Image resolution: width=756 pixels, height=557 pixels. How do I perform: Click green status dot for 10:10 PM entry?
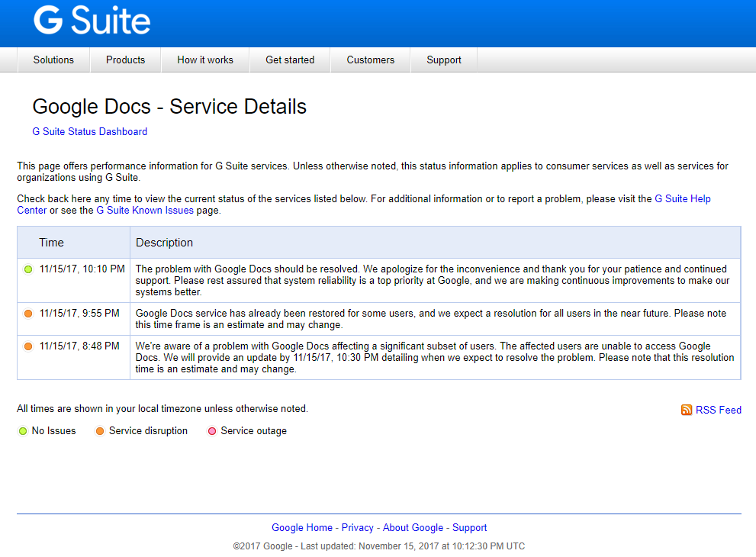pyautogui.click(x=28, y=269)
